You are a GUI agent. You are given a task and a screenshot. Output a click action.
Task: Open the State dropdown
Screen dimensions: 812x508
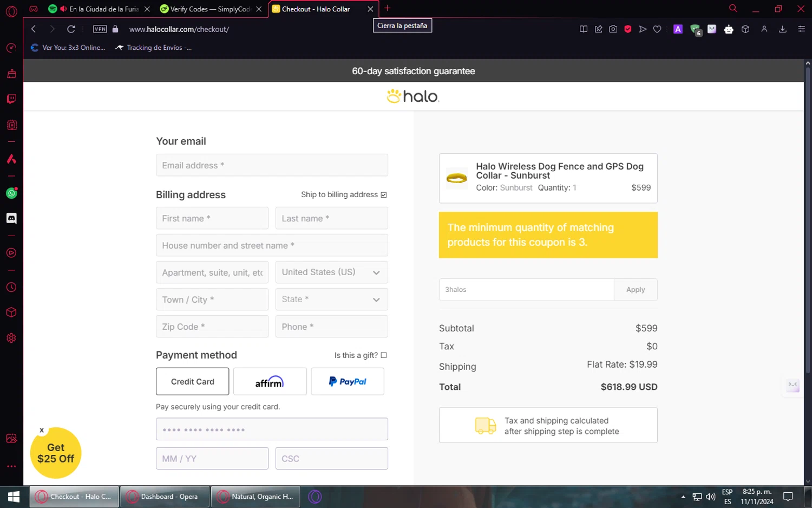(x=332, y=299)
